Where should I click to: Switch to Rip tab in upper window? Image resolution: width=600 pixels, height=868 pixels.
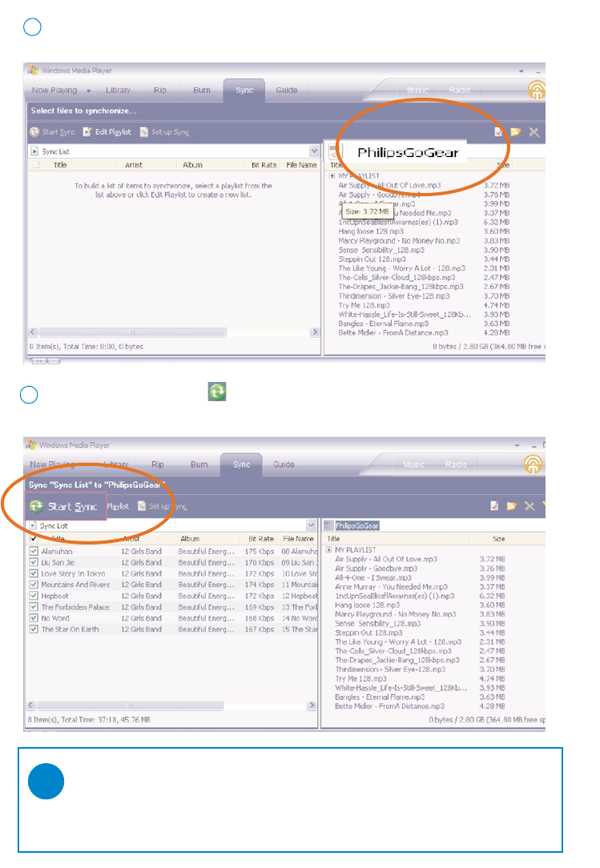point(160,90)
